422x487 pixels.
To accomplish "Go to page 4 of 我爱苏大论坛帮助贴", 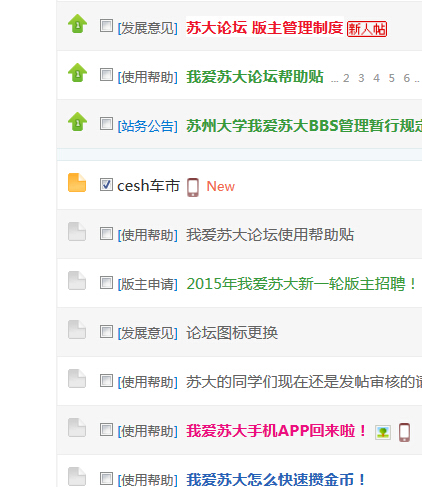I will (x=376, y=78).
